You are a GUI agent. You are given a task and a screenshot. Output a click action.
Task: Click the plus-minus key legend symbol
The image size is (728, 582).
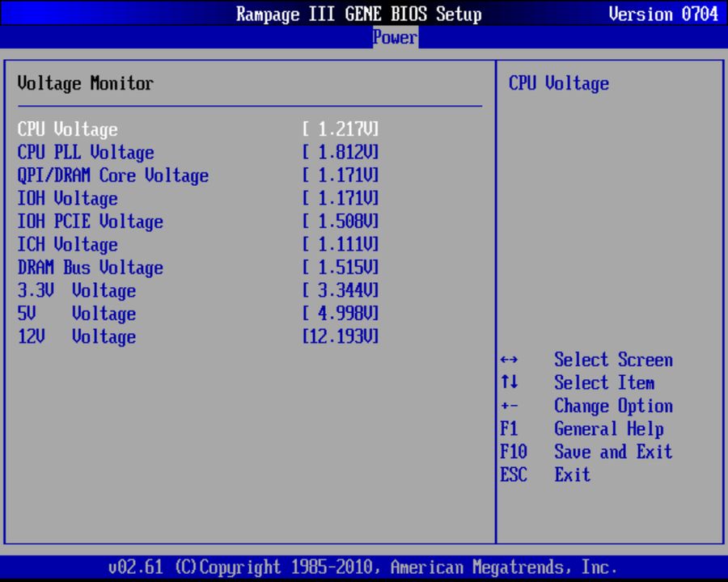[x=509, y=406]
